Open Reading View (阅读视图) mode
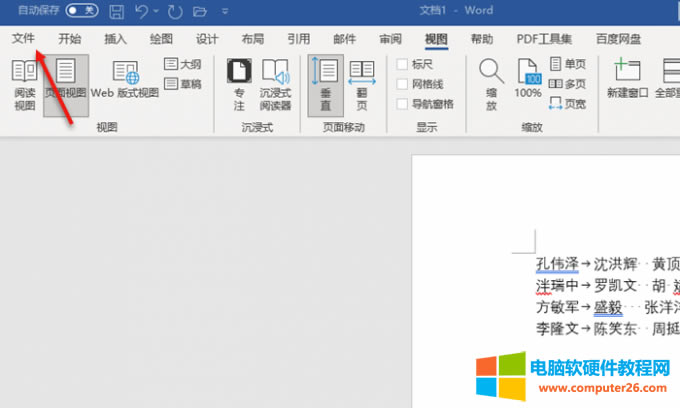The image size is (680, 408). (24, 85)
